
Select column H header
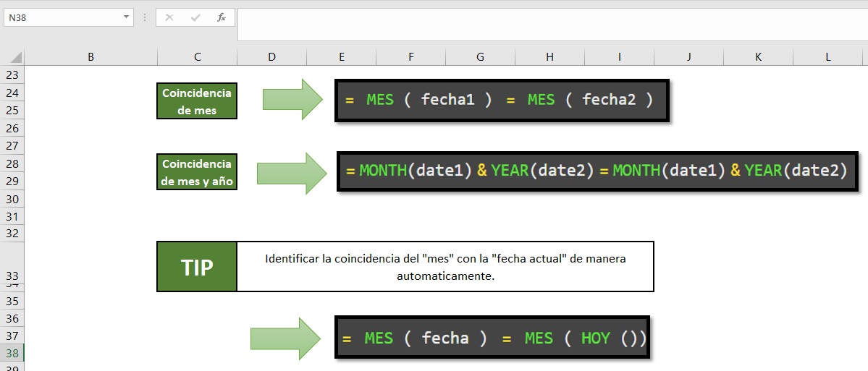[549, 57]
